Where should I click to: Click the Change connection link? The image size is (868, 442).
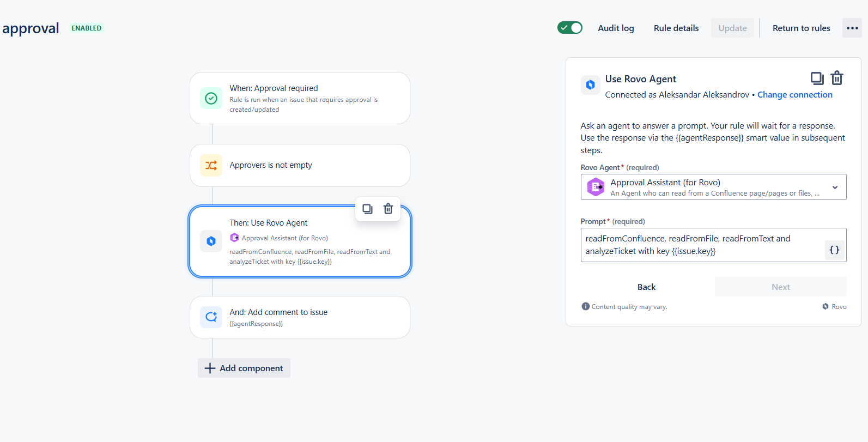(x=794, y=95)
